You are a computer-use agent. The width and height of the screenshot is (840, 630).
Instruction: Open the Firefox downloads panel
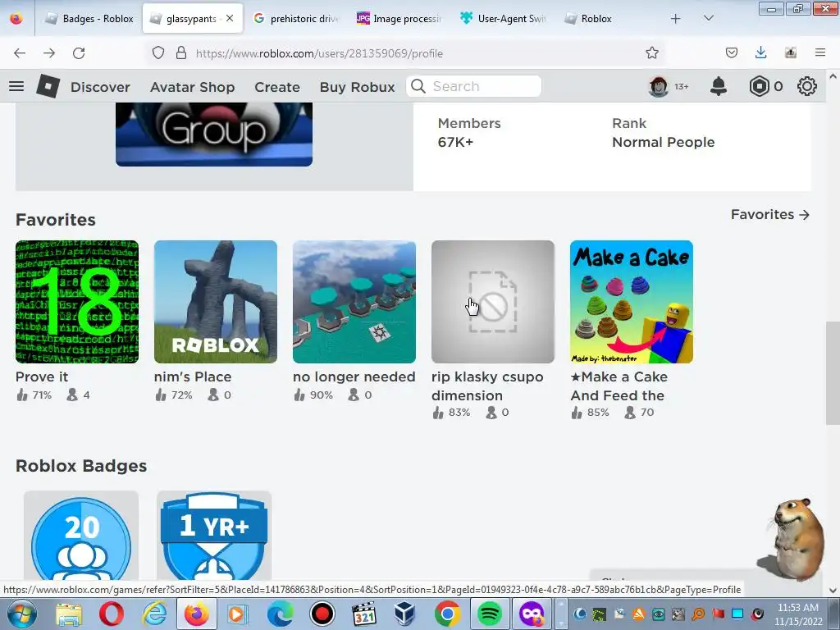click(x=760, y=53)
